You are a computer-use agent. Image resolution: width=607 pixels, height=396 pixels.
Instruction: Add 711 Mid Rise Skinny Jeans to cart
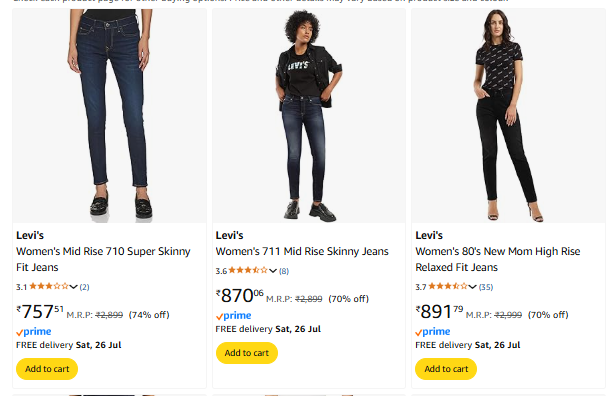pyautogui.click(x=247, y=353)
